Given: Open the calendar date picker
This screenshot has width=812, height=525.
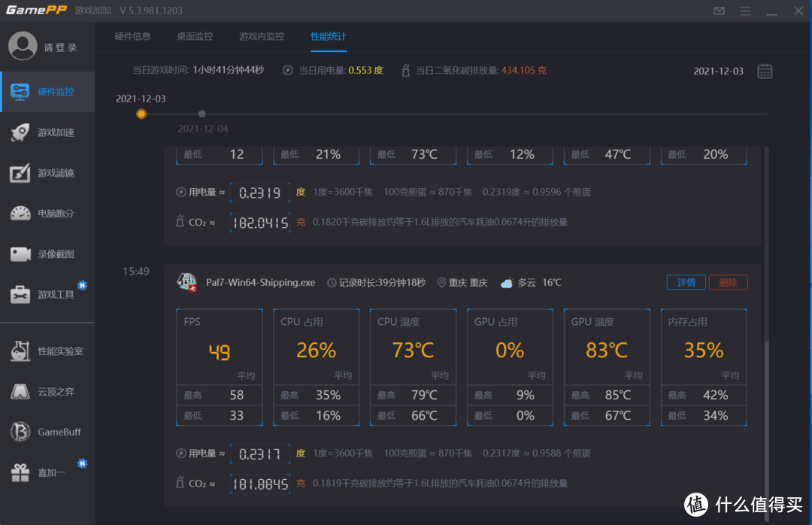Looking at the screenshot, I should (x=765, y=71).
